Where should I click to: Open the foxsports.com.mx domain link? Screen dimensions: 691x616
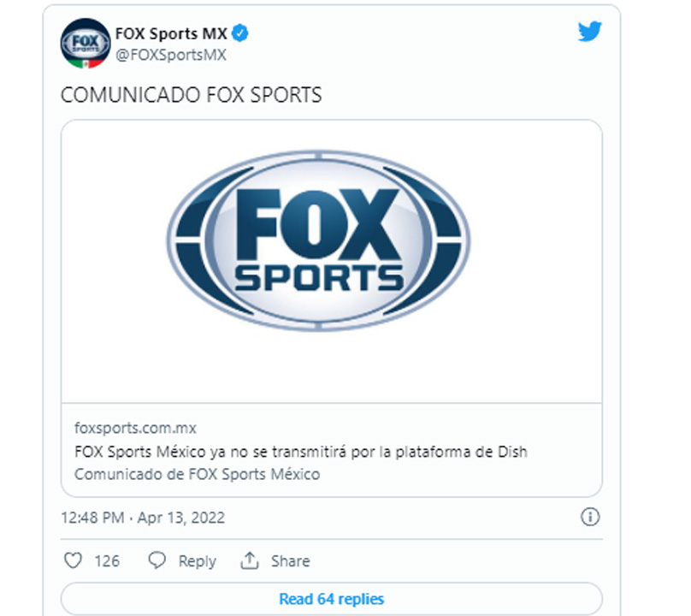(135, 428)
